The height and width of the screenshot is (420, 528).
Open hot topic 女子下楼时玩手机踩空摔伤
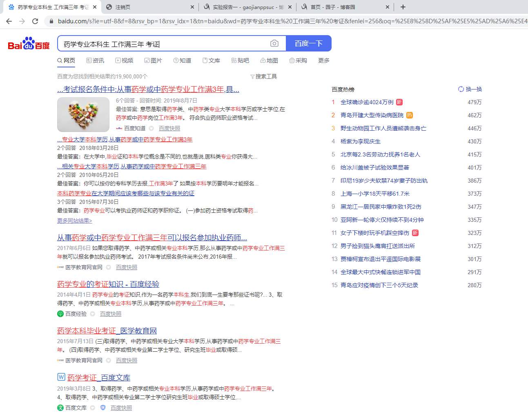(x=375, y=233)
